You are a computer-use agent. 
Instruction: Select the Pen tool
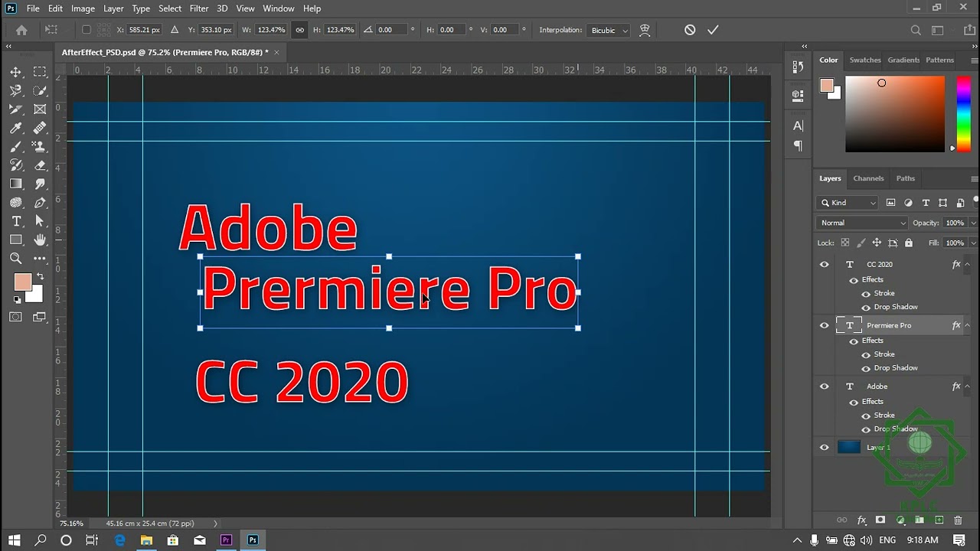coord(40,203)
